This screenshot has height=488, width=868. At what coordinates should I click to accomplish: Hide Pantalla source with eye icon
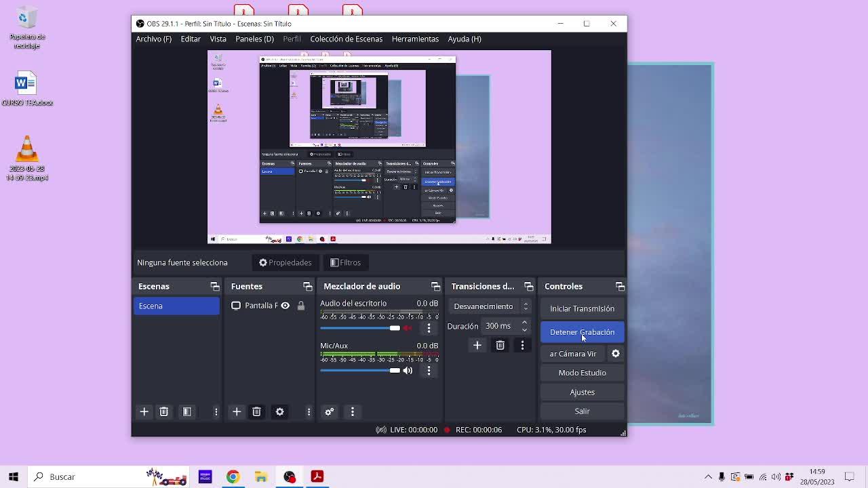coord(285,306)
